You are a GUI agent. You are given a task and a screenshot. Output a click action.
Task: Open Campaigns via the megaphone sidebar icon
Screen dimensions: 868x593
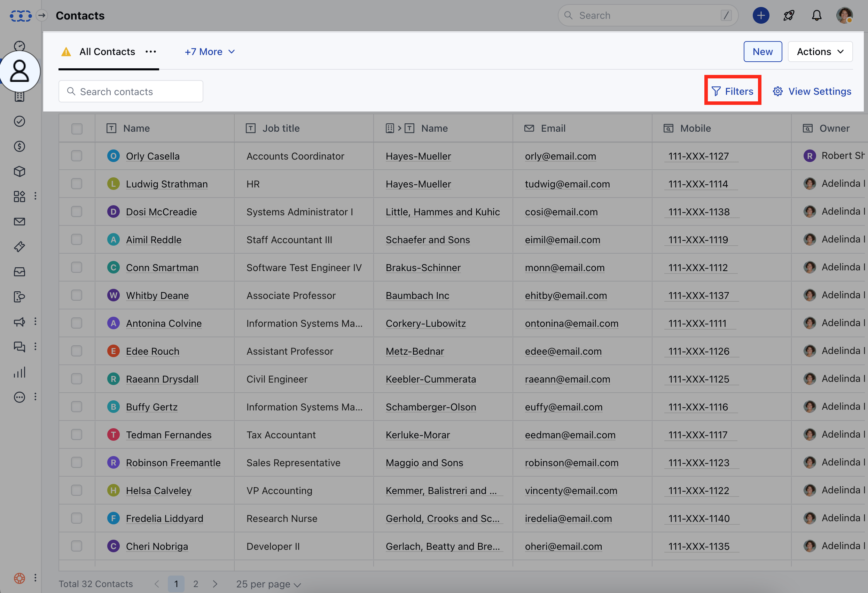coord(19,322)
